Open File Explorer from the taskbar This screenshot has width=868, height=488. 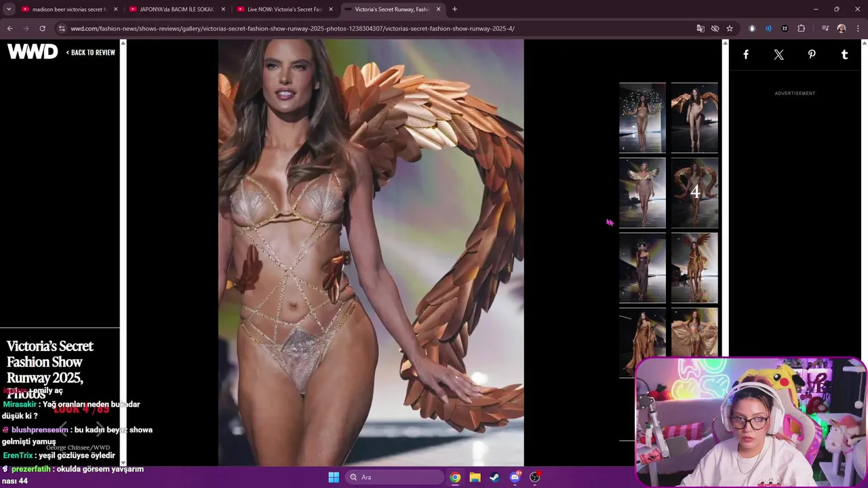point(475,477)
